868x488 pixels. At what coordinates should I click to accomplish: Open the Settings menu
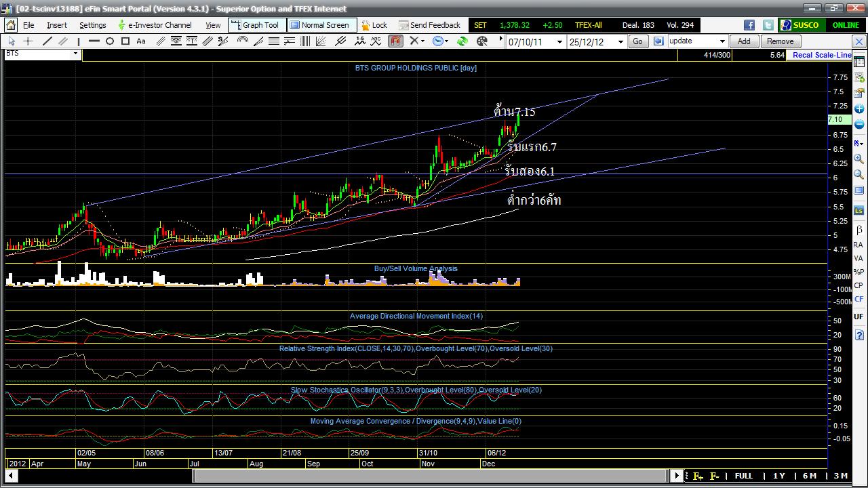click(x=93, y=25)
